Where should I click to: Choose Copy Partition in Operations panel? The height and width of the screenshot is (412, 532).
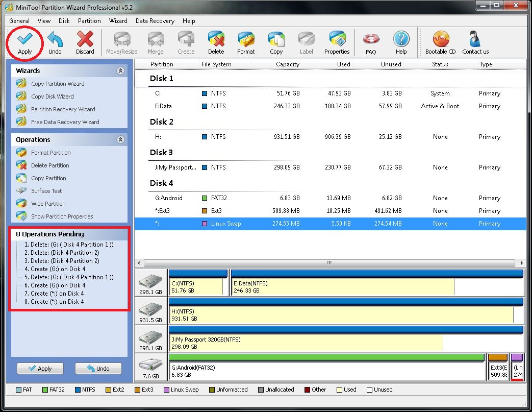[48, 178]
